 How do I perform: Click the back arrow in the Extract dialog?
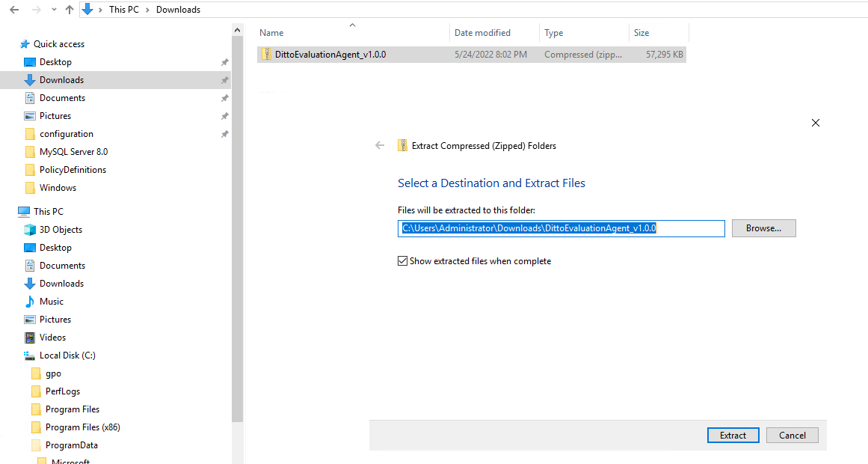[x=380, y=146]
